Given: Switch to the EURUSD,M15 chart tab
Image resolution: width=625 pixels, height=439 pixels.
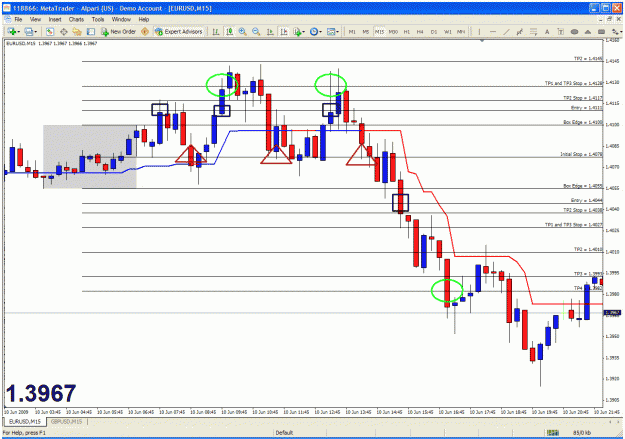Looking at the screenshot, I should coord(25,421).
